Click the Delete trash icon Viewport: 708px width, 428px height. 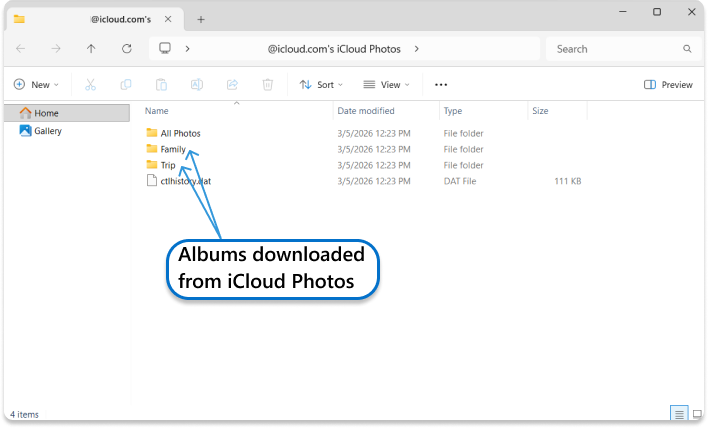(268, 84)
